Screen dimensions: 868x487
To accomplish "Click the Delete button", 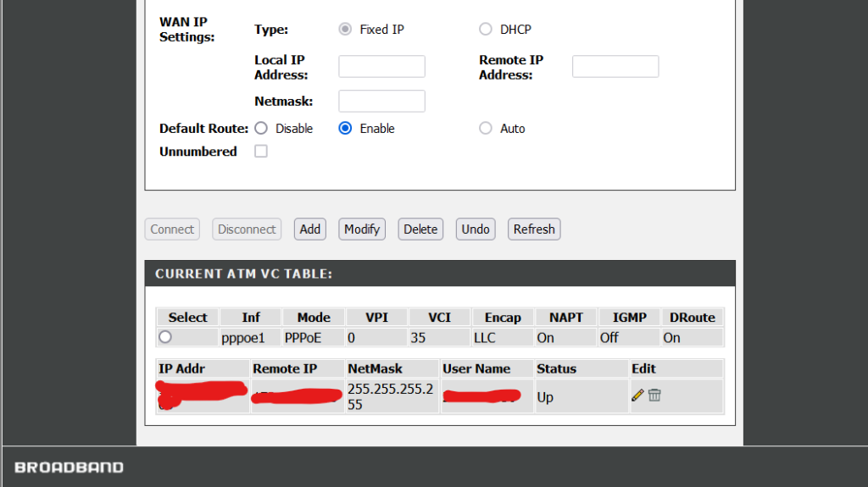I will pos(420,230).
